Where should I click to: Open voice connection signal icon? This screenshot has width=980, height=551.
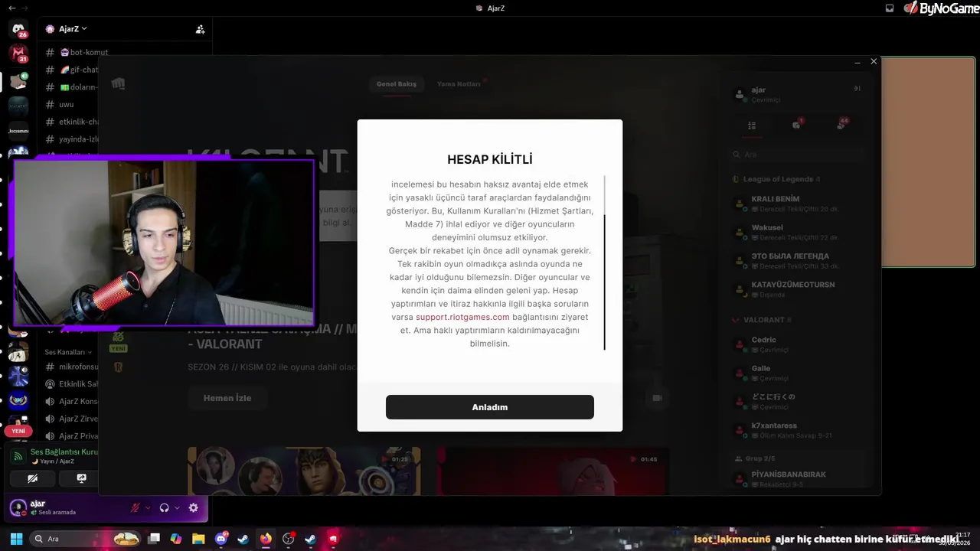click(x=18, y=456)
